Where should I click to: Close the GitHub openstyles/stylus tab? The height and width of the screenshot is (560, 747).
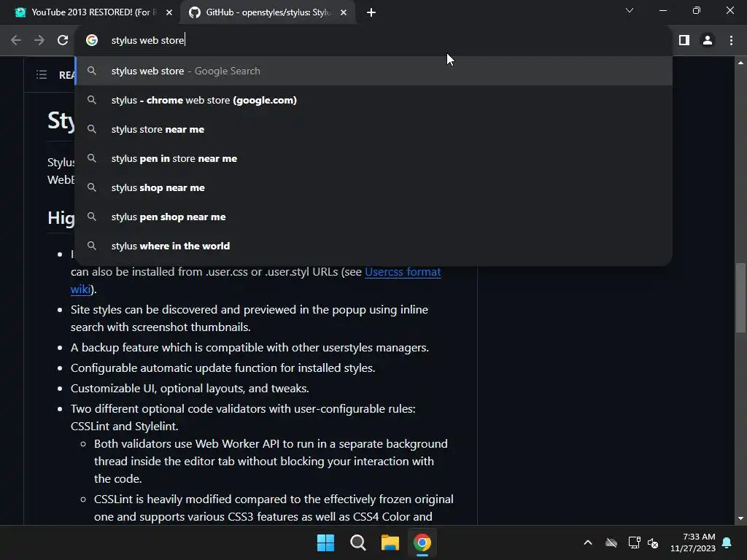(344, 12)
